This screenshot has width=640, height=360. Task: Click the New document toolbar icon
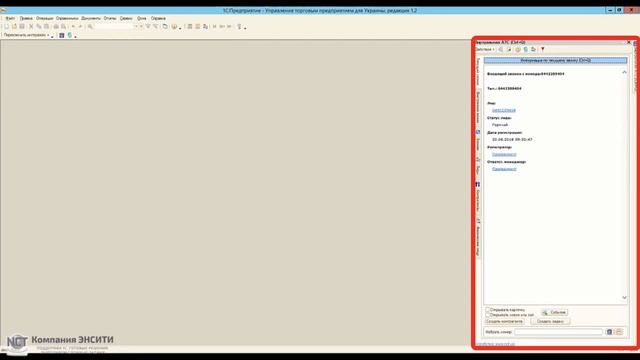pyautogui.click(x=6, y=27)
